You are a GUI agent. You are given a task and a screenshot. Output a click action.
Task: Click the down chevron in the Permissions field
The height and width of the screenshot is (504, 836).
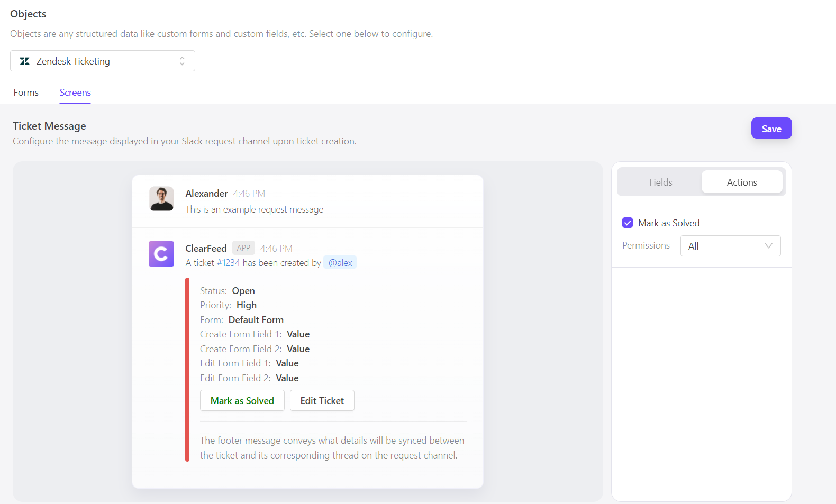[x=768, y=246]
